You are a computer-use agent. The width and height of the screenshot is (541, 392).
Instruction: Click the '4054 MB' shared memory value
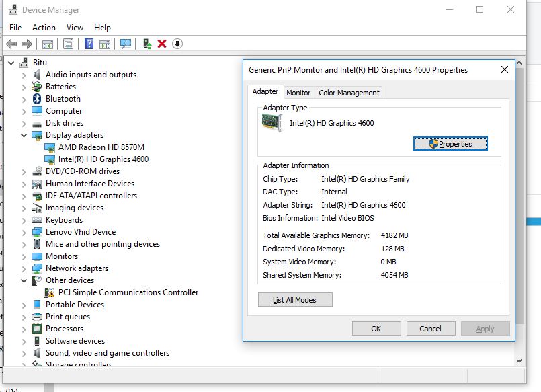394,275
